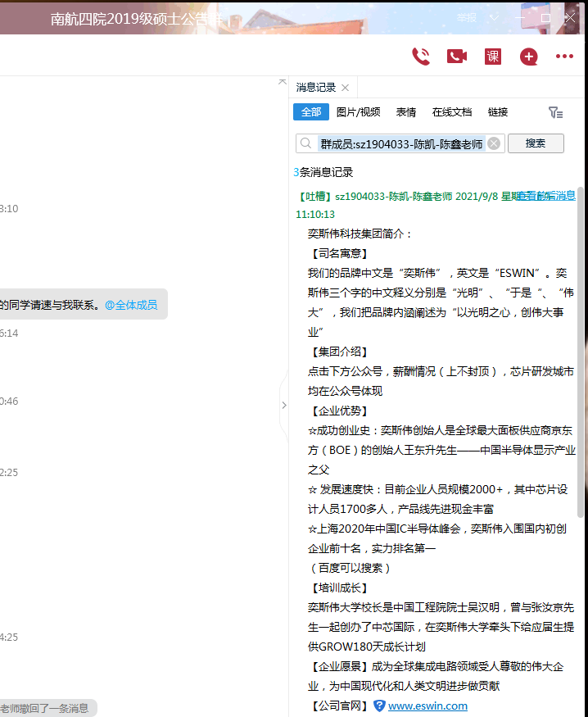Start a video call in the group
Screen dimensions: 588x717
(x=456, y=57)
